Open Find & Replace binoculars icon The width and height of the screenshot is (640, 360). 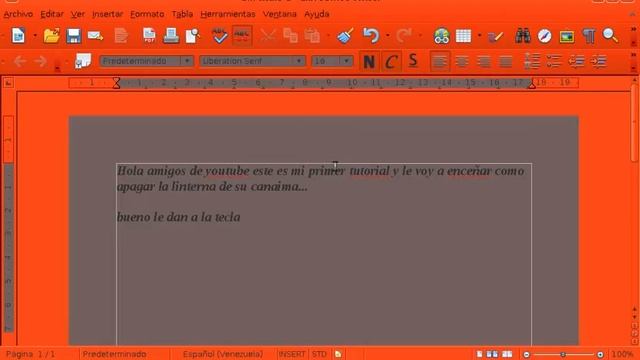tap(522, 36)
